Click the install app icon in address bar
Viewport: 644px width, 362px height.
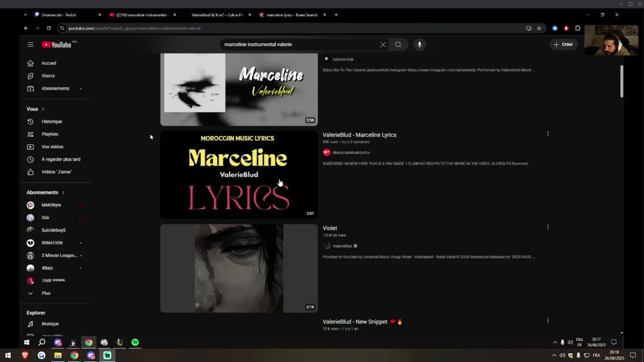[529, 28]
